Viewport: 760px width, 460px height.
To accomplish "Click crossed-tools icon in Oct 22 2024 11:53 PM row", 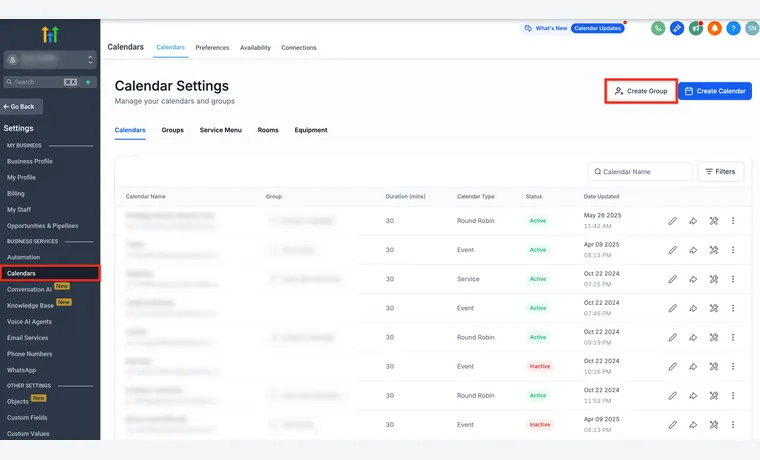I will [x=713, y=396].
